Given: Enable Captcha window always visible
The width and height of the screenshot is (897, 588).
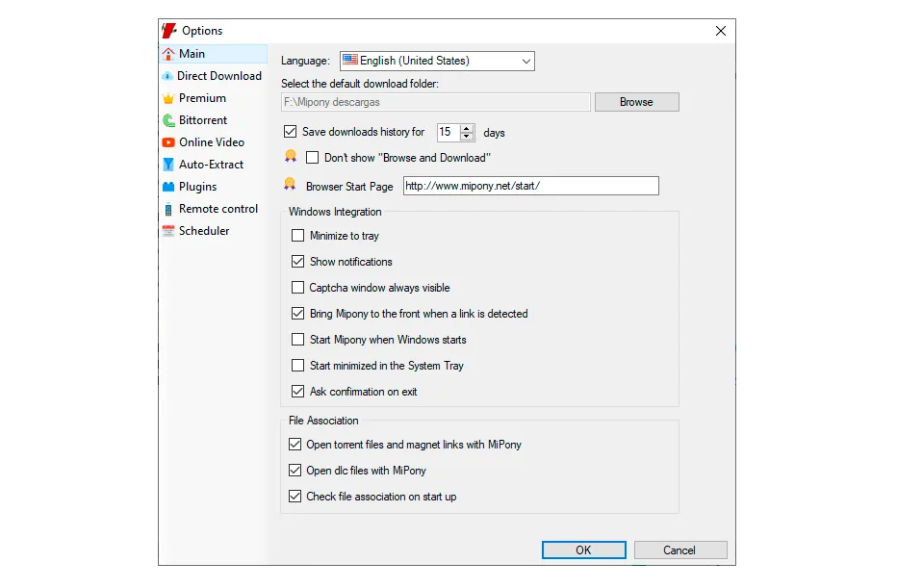Looking at the screenshot, I should click(x=297, y=287).
